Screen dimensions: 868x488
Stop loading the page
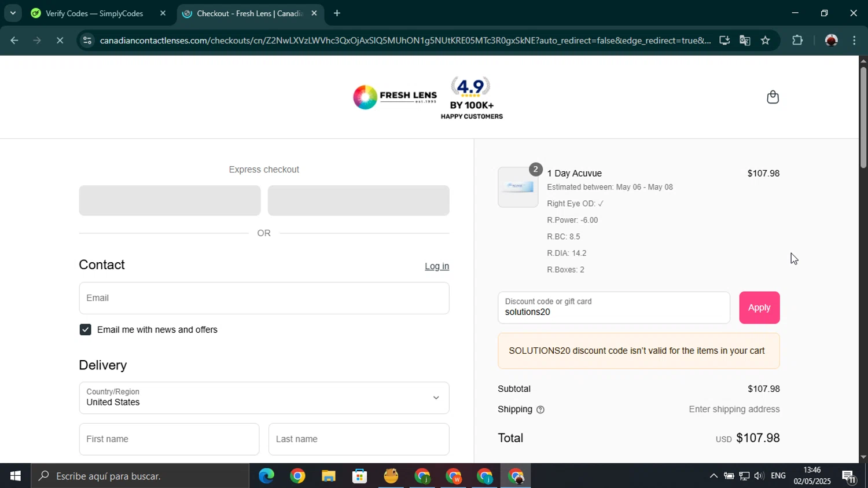click(60, 41)
